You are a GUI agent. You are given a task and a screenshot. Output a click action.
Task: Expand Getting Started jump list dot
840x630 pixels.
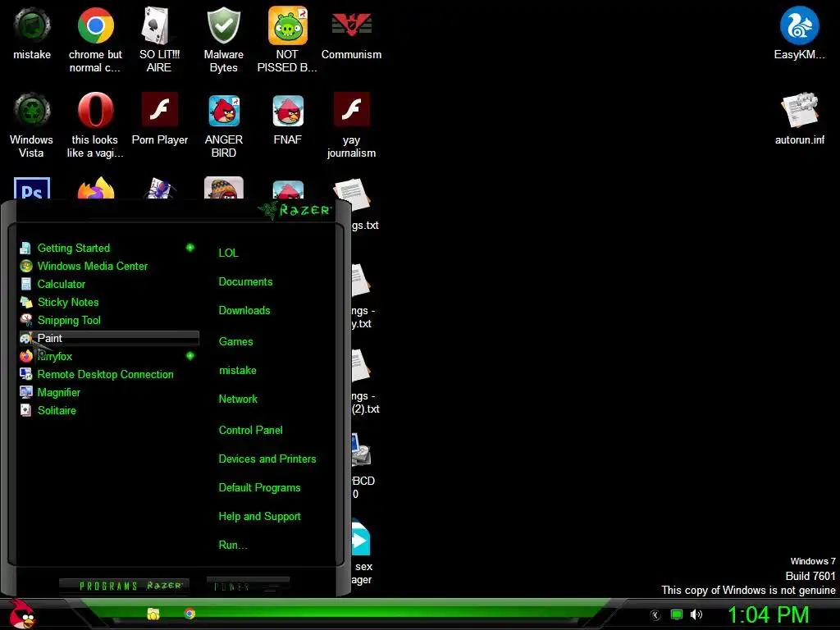click(x=190, y=248)
